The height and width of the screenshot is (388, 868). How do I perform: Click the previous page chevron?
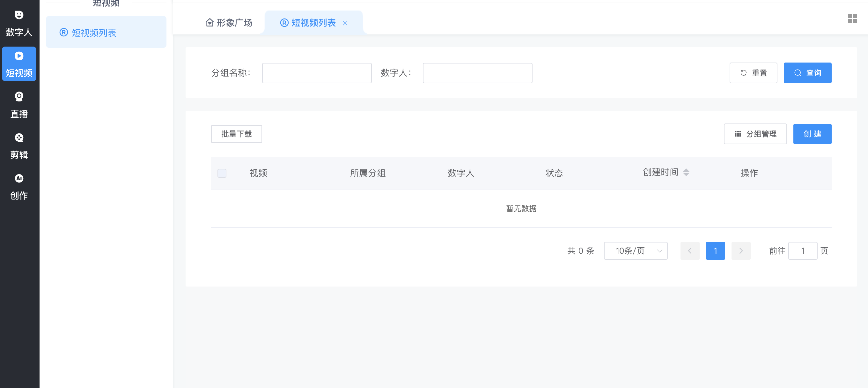690,251
